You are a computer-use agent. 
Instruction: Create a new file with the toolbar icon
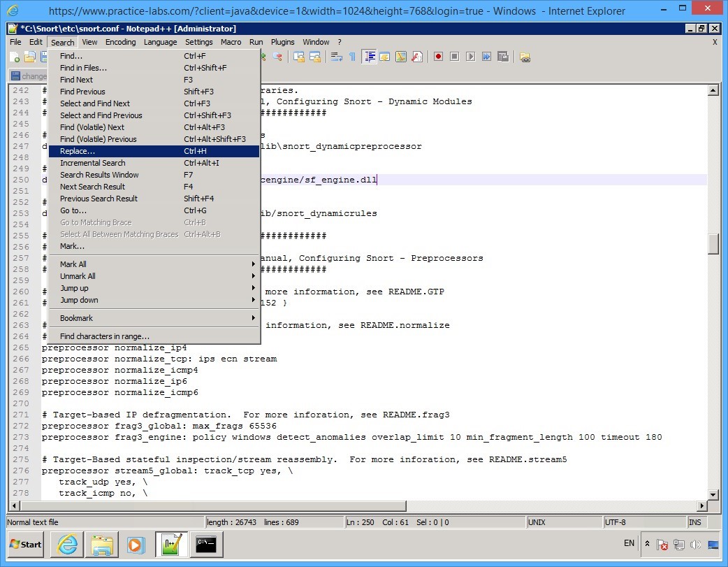pos(14,56)
